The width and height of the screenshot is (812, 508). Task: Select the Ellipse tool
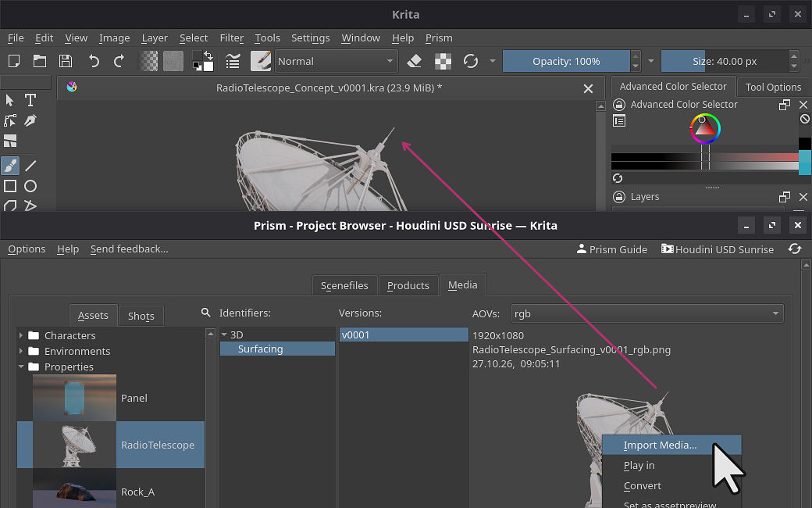coord(30,186)
